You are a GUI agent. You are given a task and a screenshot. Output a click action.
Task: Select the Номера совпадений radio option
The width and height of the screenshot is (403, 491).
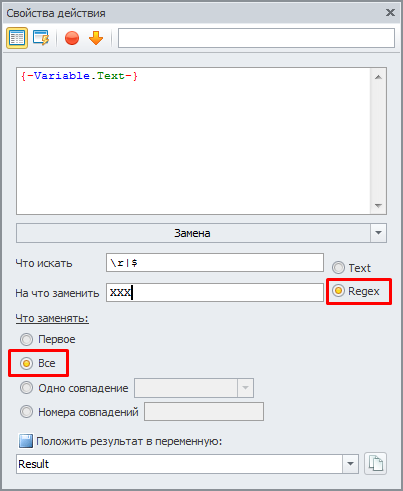tap(26, 412)
